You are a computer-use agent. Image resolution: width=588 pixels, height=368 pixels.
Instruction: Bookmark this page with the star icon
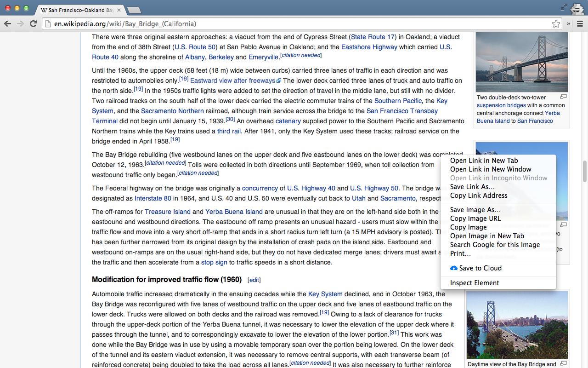tap(556, 24)
